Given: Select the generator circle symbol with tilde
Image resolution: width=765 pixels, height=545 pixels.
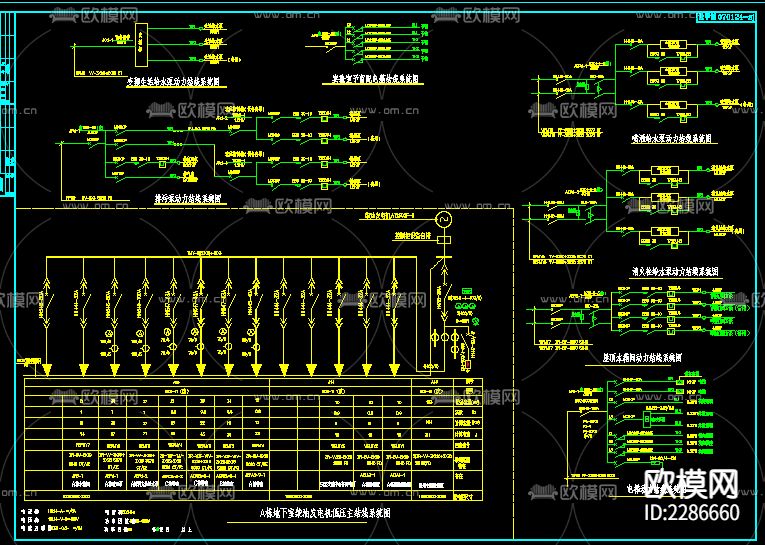Looking at the screenshot, I should pos(444,220).
